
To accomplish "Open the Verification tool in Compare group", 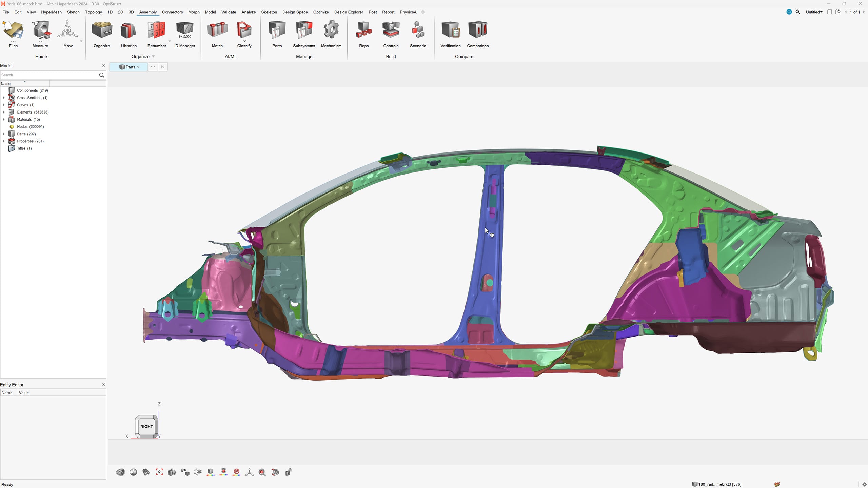I will [x=450, y=34].
